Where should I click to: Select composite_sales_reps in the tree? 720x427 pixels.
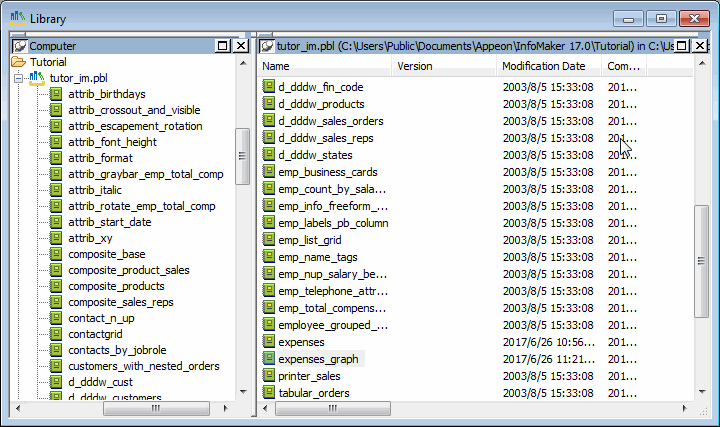coord(121,302)
